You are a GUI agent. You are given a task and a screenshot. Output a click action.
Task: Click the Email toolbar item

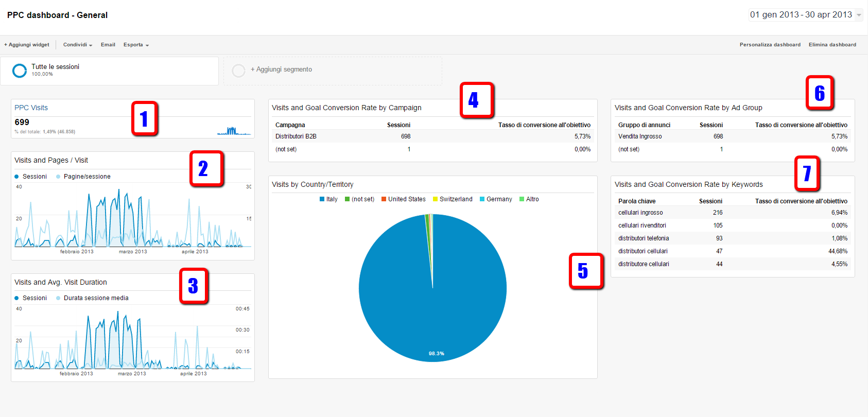coord(108,45)
